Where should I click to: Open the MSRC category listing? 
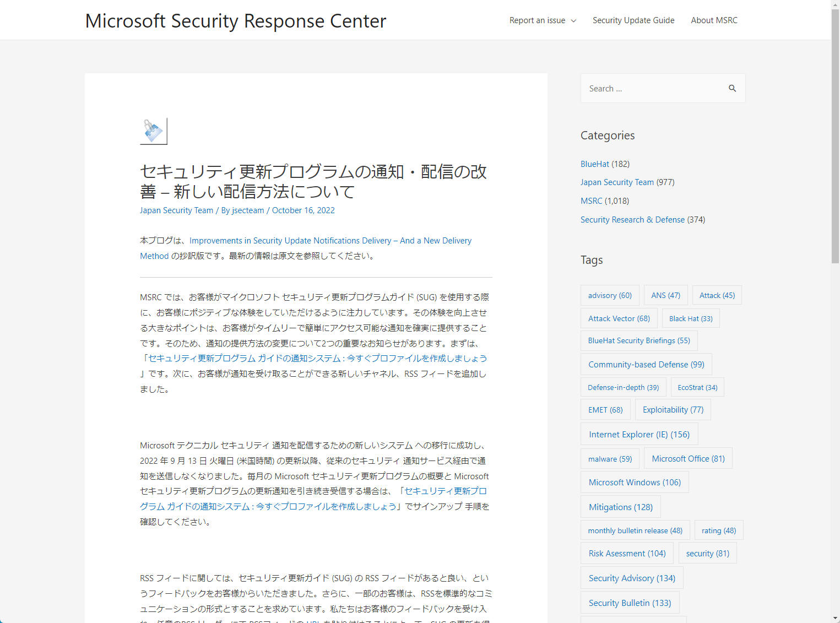click(x=591, y=201)
